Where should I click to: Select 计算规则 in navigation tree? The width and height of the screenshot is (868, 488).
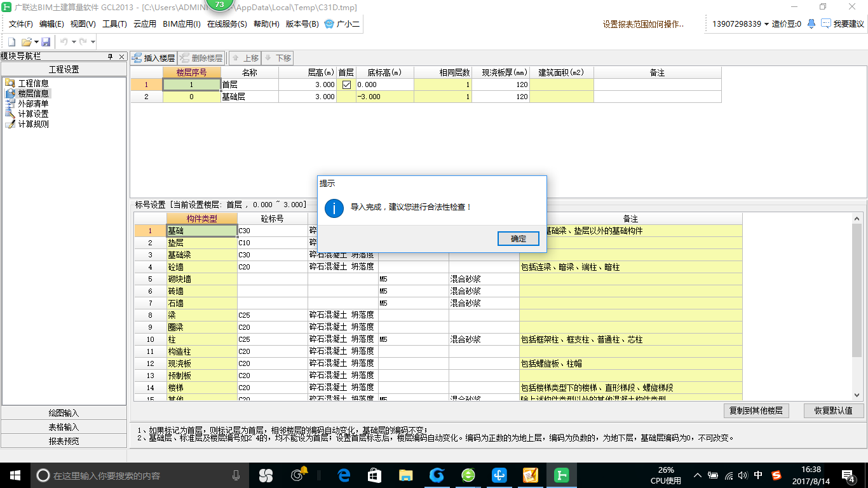(33, 124)
